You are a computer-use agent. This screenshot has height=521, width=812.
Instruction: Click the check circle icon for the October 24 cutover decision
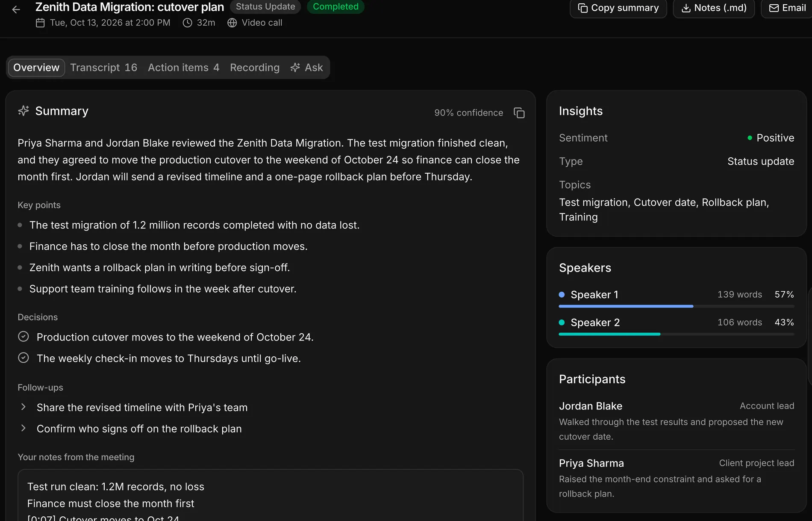tap(24, 337)
